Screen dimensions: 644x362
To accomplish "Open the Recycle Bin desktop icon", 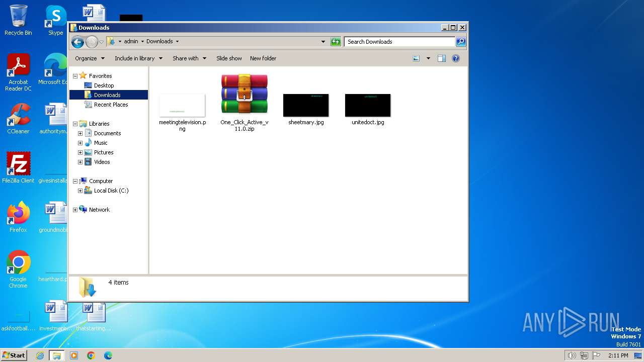I will pyautogui.click(x=18, y=20).
